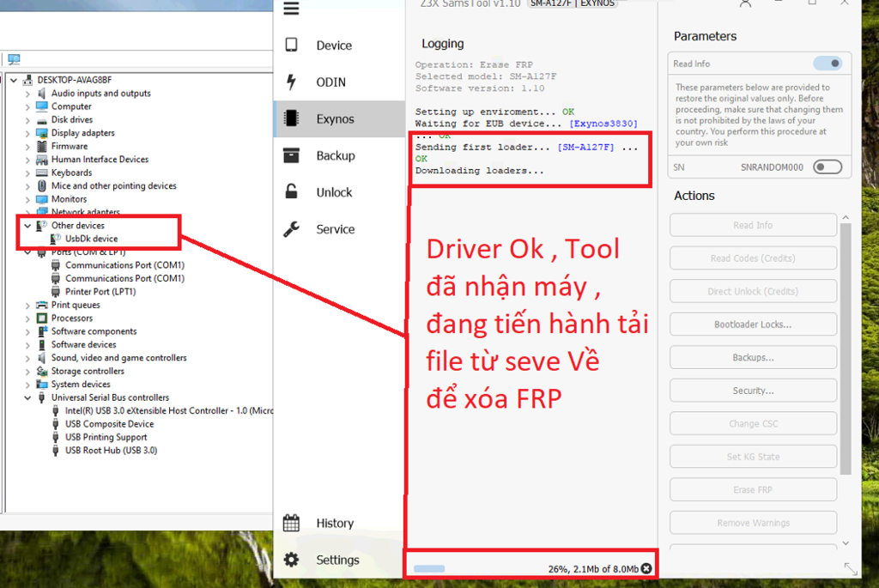Click the Backup archive box icon
This screenshot has height=588, width=879.
click(291, 155)
